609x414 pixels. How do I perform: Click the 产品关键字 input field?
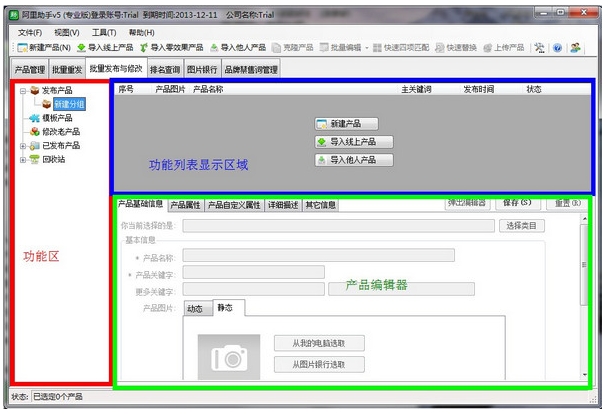(x=254, y=272)
